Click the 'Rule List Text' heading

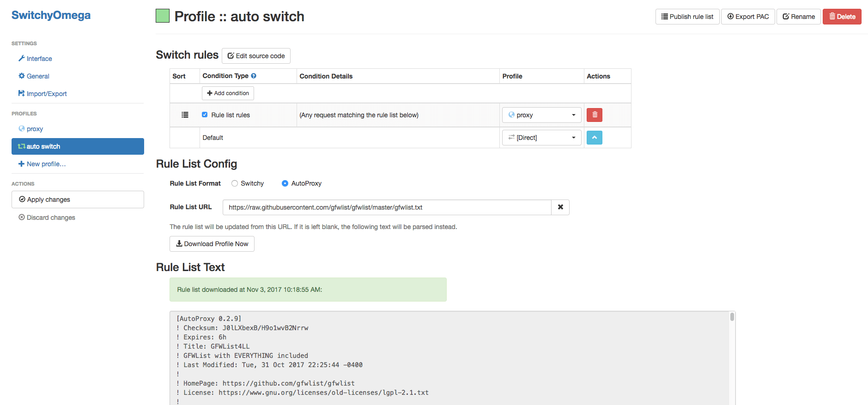pos(190,267)
